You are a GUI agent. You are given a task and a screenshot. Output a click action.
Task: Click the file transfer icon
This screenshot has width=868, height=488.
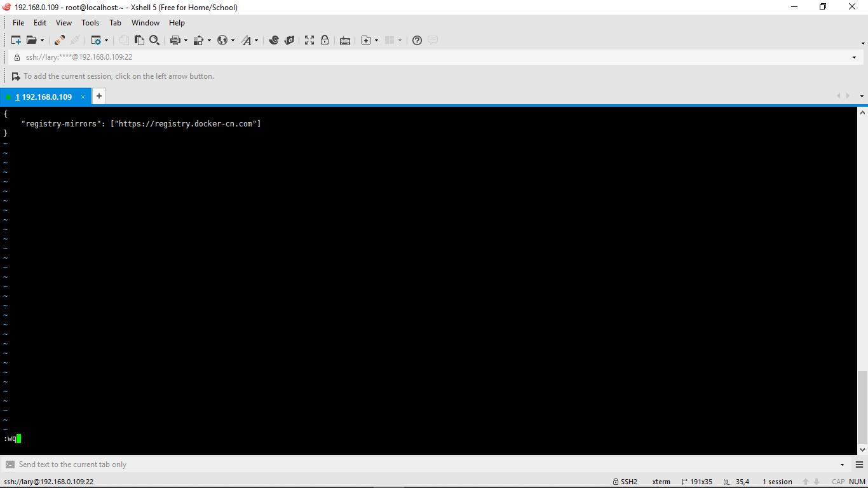click(198, 40)
